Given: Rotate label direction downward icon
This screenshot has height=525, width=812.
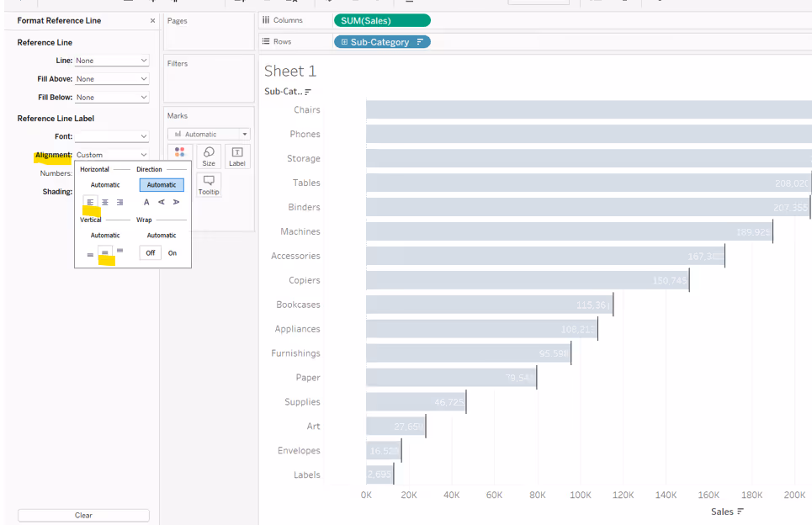Looking at the screenshot, I should click(176, 203).
